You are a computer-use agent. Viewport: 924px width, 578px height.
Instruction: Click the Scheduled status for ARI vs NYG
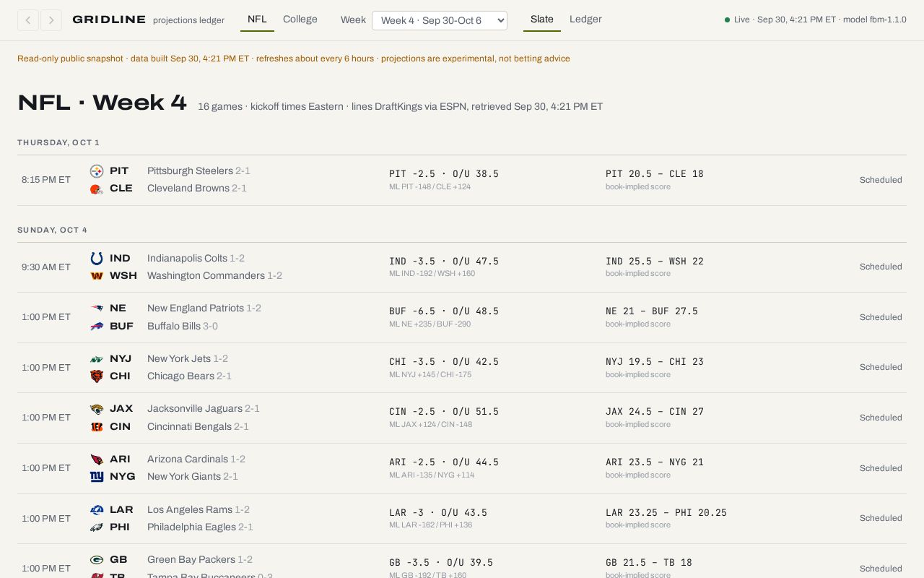pyautogui.click(x=881, y=468)
